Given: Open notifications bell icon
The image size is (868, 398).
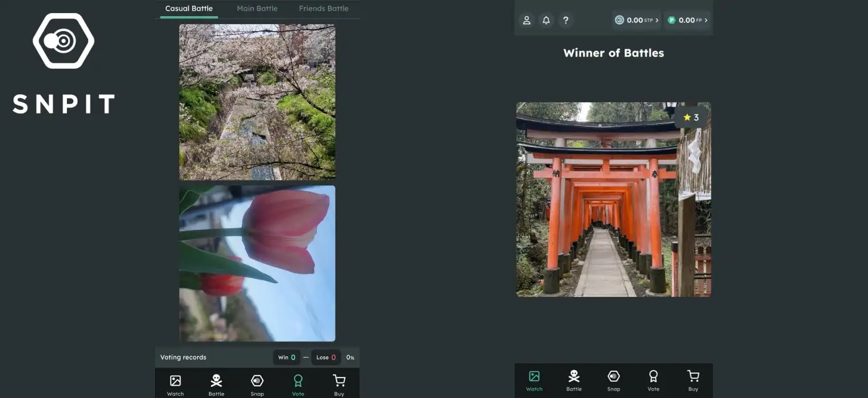Looking at the screenshot, I should [546, 20].
